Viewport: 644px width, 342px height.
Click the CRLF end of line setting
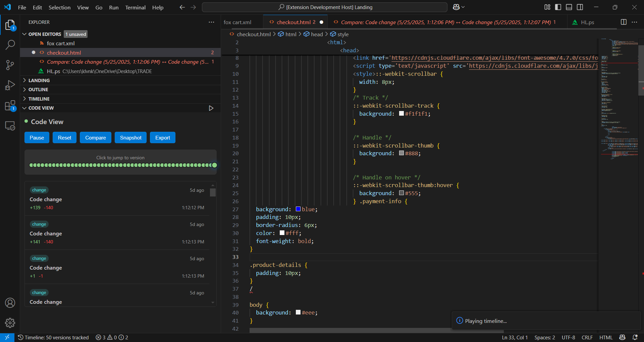click(587, 337)
